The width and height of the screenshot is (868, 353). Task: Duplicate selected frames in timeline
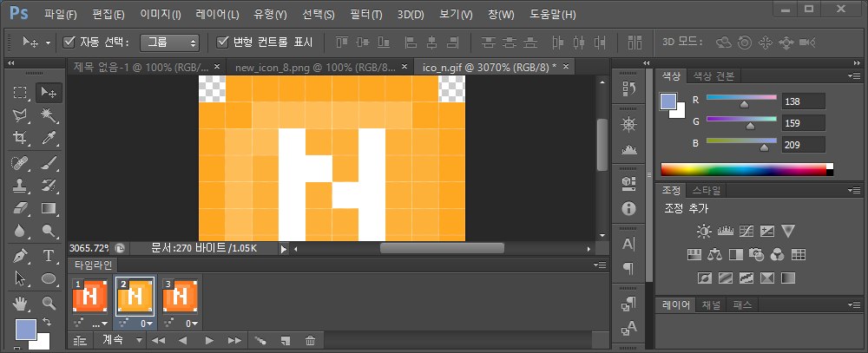[285, 341]
